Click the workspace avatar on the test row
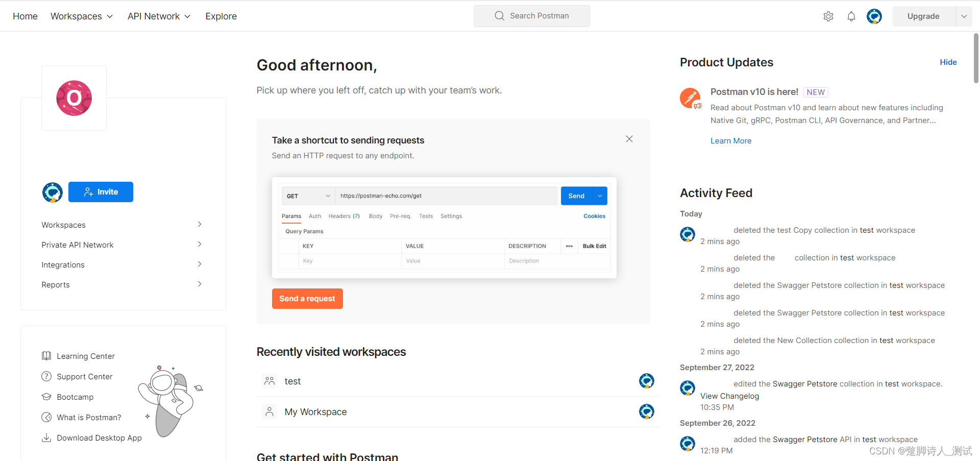 tap(646, 381)
